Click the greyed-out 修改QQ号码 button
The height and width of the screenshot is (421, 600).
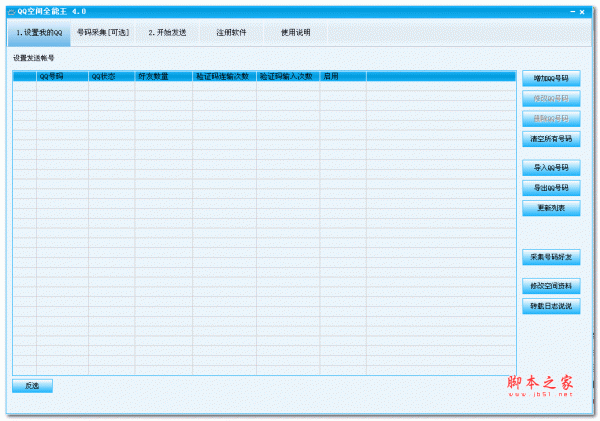point(551,99)
